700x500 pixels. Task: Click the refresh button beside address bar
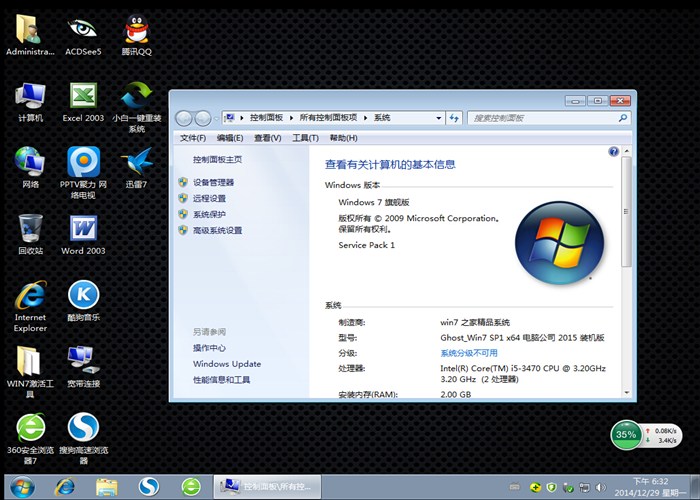tap(454, 118)
